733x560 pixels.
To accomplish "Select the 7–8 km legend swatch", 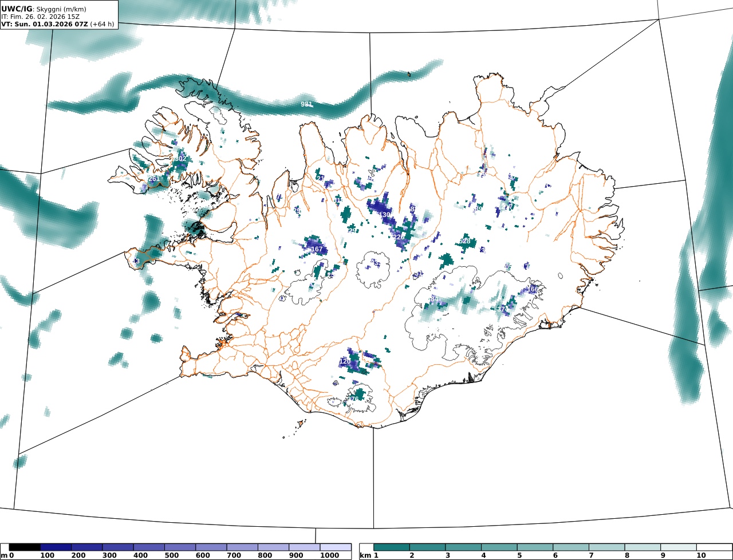I will point(607,547).
